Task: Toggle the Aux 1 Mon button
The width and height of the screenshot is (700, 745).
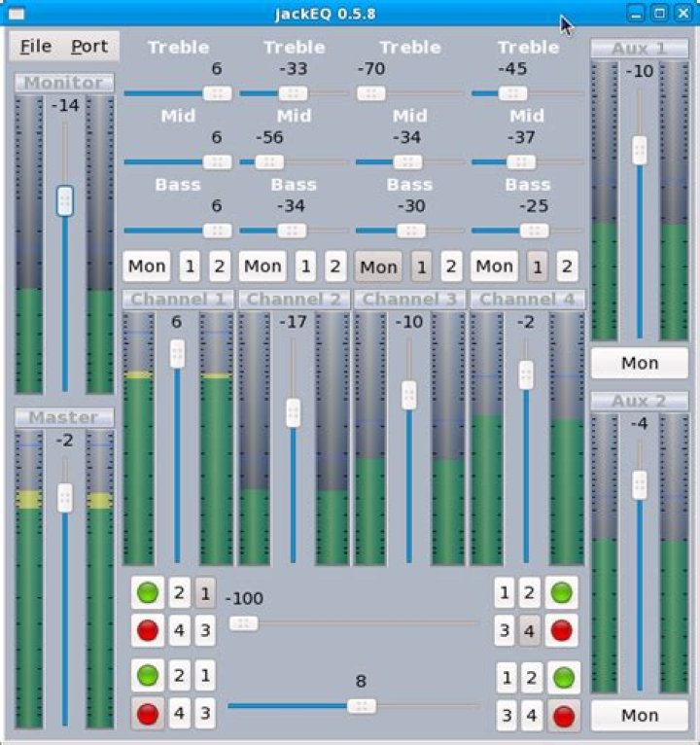Action: click(639, 363)
